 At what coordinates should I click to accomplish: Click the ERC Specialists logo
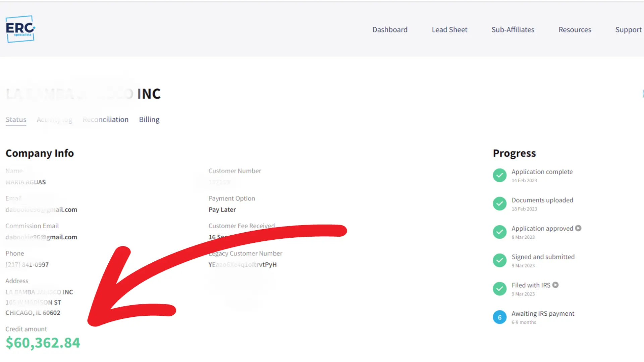click(x=20, y=29)
